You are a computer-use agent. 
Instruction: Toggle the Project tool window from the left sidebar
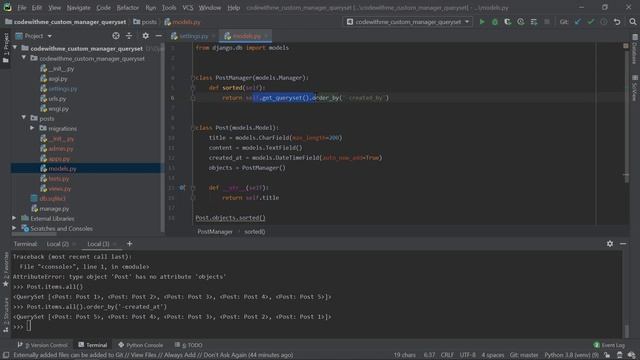(x=6, y=48)
